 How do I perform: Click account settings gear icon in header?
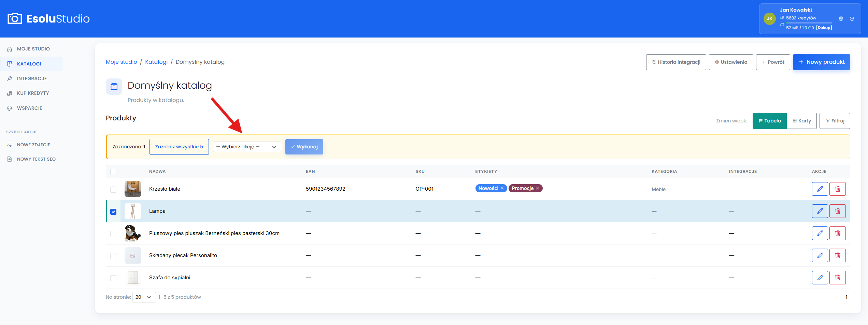pyautogui.click(x=841, y=19)
